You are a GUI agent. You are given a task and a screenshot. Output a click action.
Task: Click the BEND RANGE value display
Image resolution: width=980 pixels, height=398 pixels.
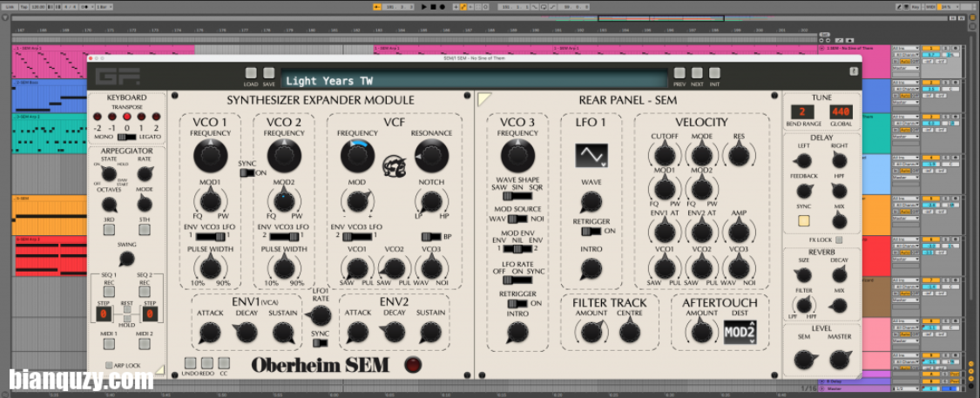pyautogui.click(x=801, y=111)
